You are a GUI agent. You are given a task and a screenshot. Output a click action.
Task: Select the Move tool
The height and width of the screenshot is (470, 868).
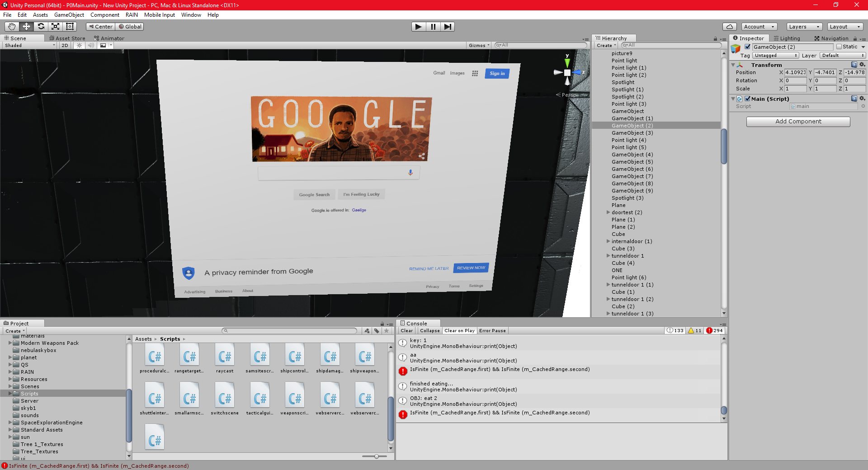coord(26,27)
